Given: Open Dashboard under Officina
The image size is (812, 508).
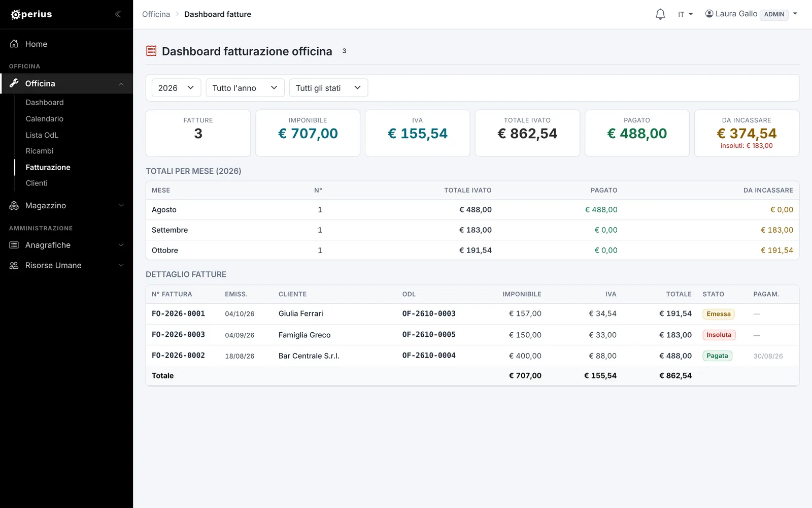Looking at the screenshot, I should coord(45,103).
